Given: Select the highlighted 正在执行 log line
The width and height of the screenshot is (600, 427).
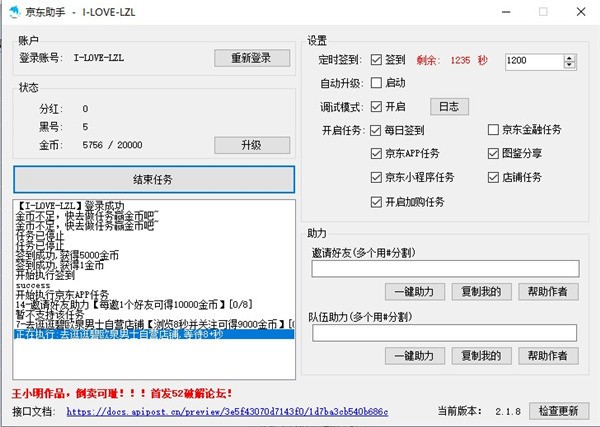Looking at the screenshot, I should 154,334.
